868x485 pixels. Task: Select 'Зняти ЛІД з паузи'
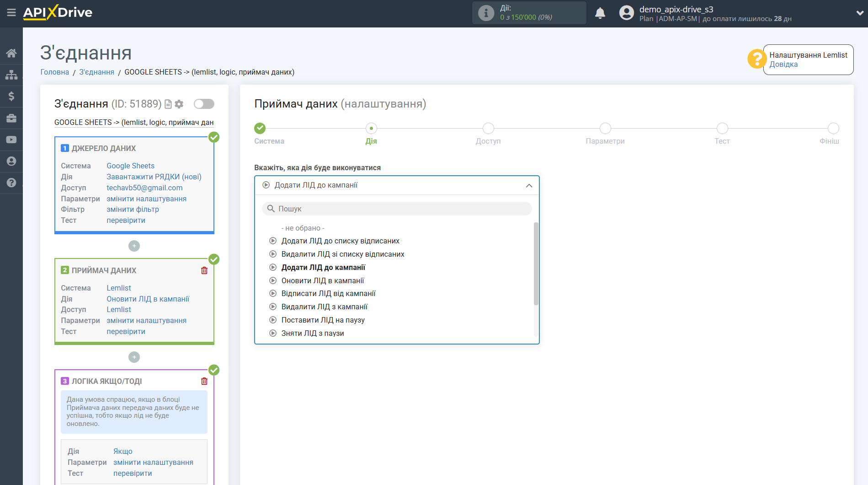pyautogui.click(x=313, y=333)
